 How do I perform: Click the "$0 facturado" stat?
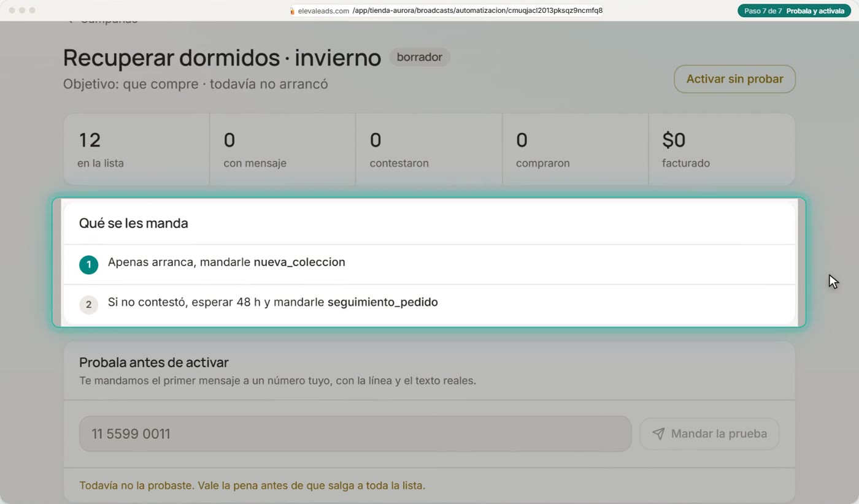pos(722,149)
